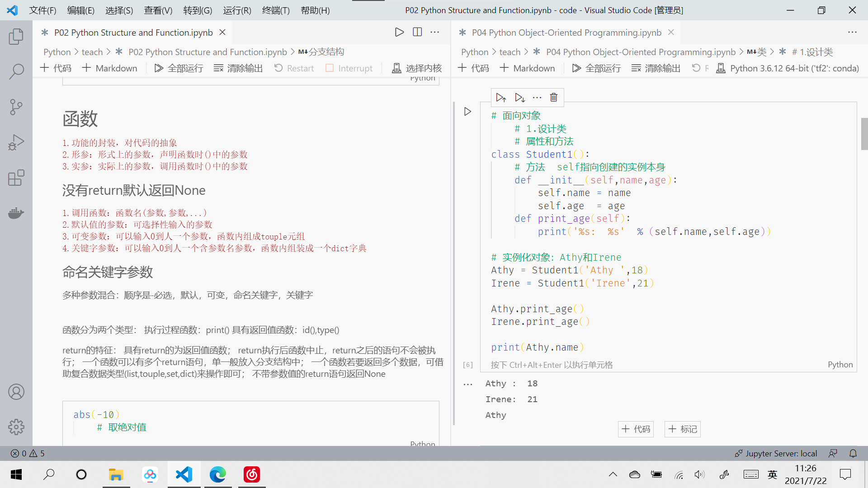
Task: Open the Search view in activity bar
Action: click(x=16, y=71)
